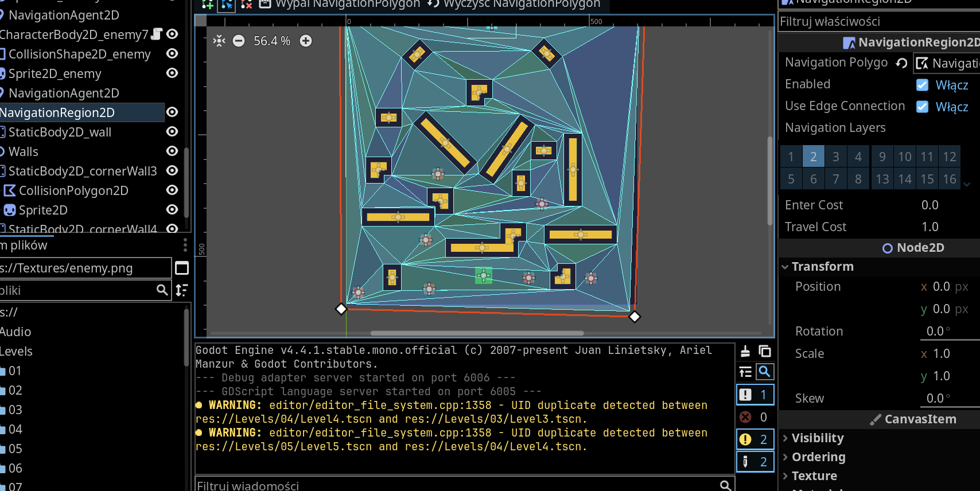Screen dimensions: 980x491
Task: Hide Sprite2D_enemy node
Action: pyautogui.click(x=172, y=73)
